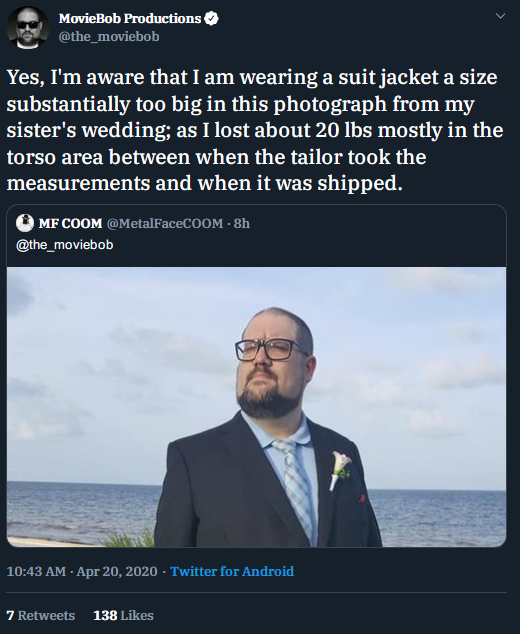Click the @the_moviebob mention in quoted tweet
The width and height of the screenshot is (520, 634).
(x=65, y=245)
